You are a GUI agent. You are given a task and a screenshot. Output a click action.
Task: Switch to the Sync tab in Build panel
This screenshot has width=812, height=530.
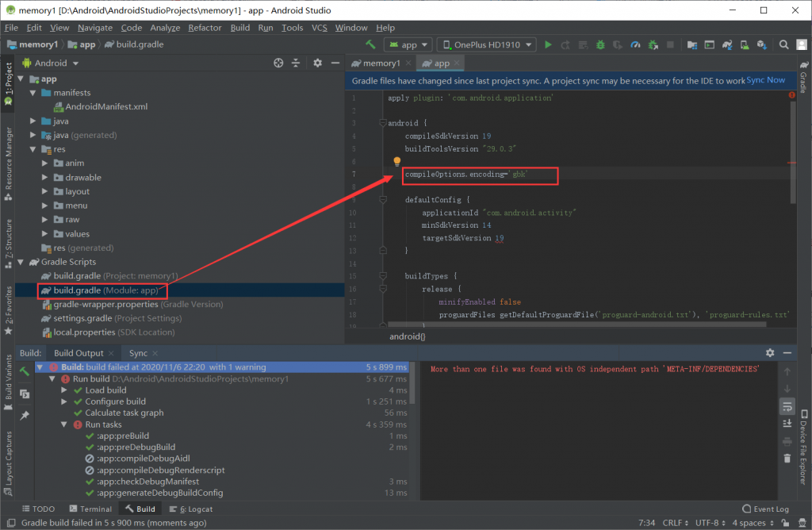[x=138, y=353]
